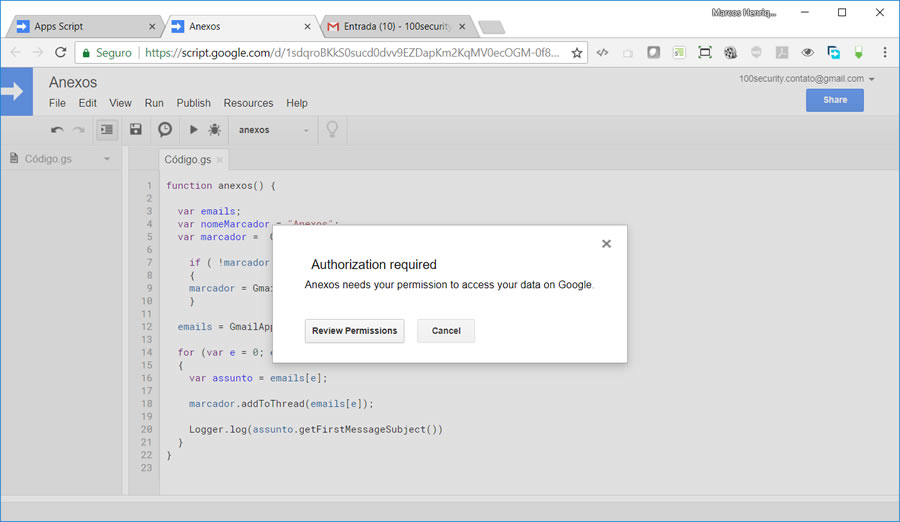The image size is (900, 522).
Task: Click the Apps Script arrow logo
Action: pyautogui.click(x=16, y=92)
